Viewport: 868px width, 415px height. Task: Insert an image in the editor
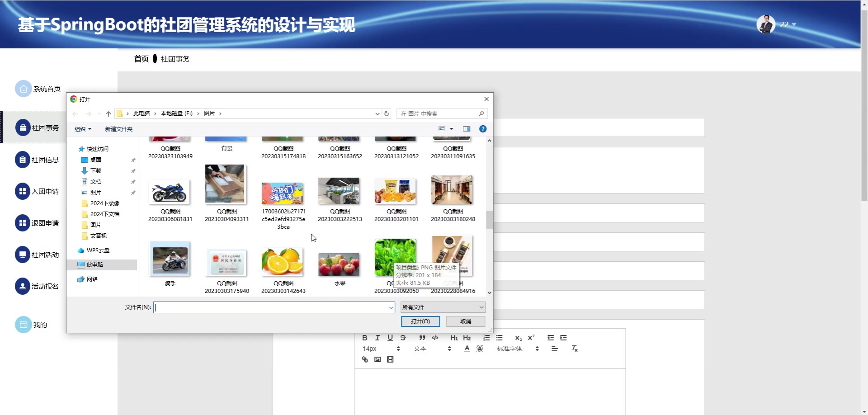tap(377, 359)
